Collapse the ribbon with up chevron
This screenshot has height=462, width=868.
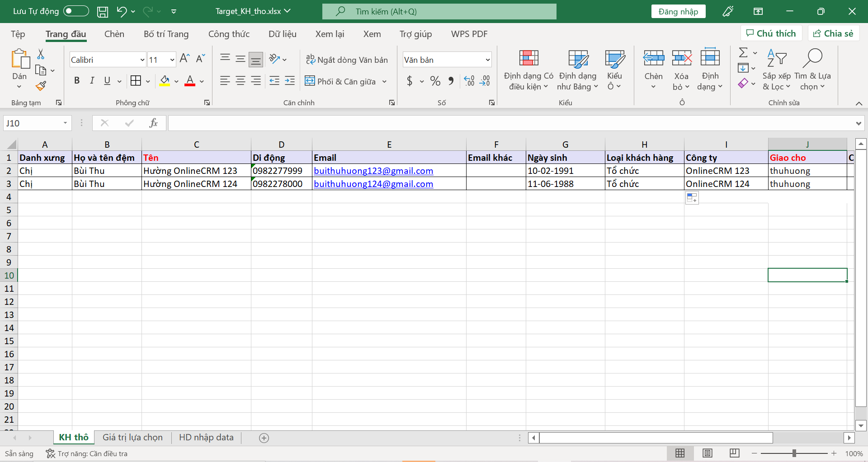pyautogui.click(x=859, y=103)
